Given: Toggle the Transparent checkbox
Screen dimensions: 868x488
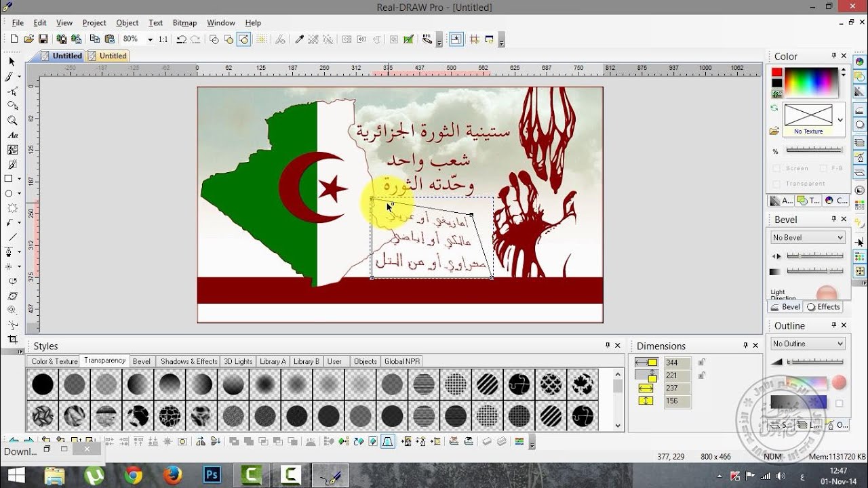Looking at the screenshot, I should [x=777, y=184].
